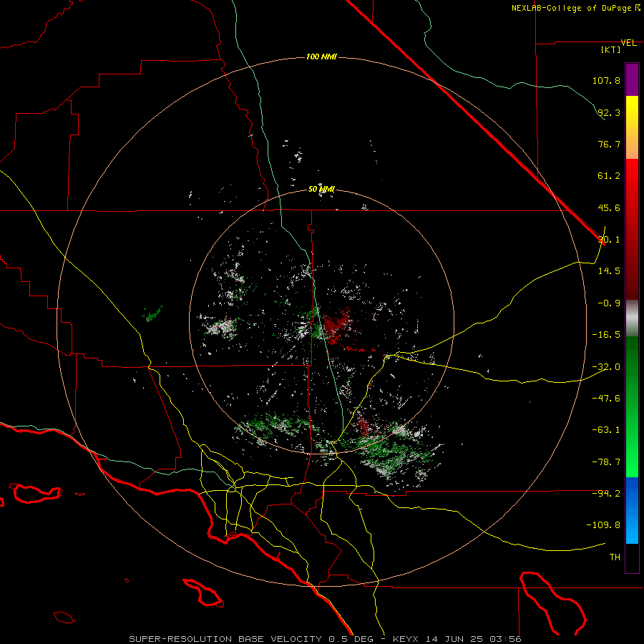Click the -109.8 scale value
The image size is (644, 644).
pos(604,525)
